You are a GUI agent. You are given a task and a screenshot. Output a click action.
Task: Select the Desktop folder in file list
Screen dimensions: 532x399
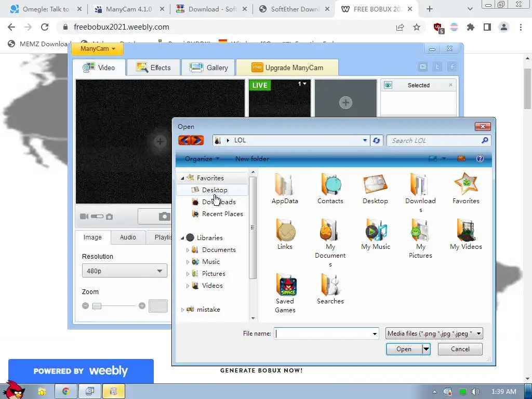[375, 184]
